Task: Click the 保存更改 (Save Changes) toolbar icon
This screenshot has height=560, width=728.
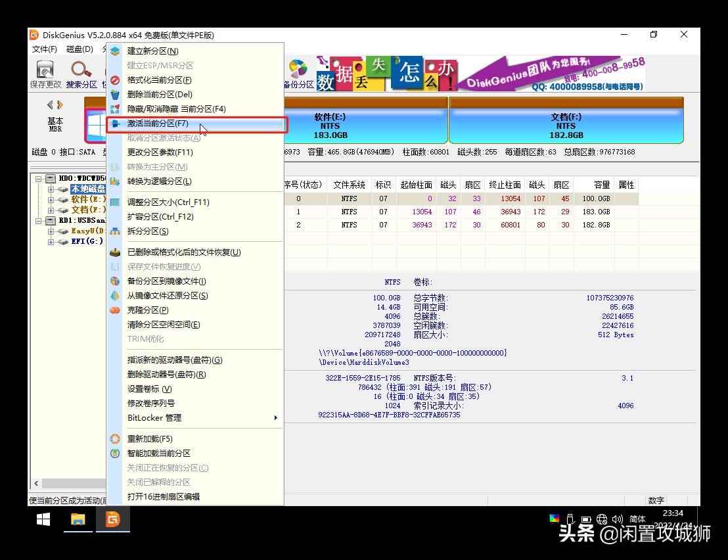Action: click(45, 72)
